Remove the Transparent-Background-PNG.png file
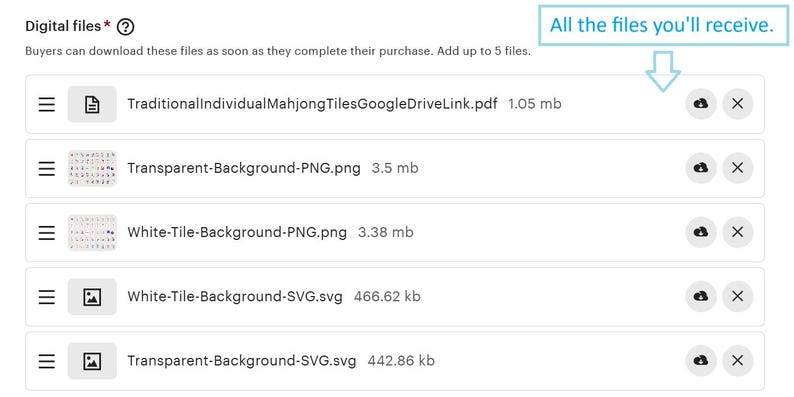 click(x=738, y=168)
